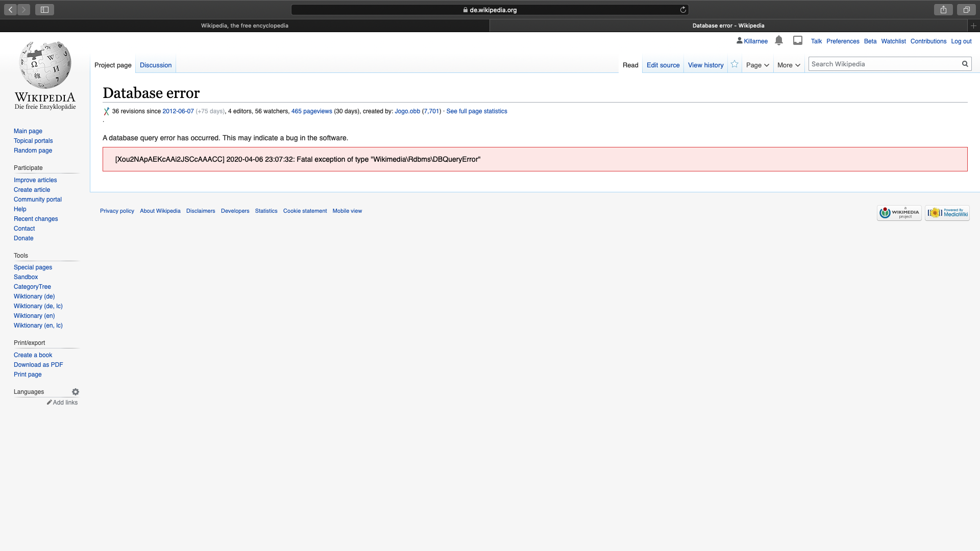Open the notifications bell icon

(x=779, y=41)
